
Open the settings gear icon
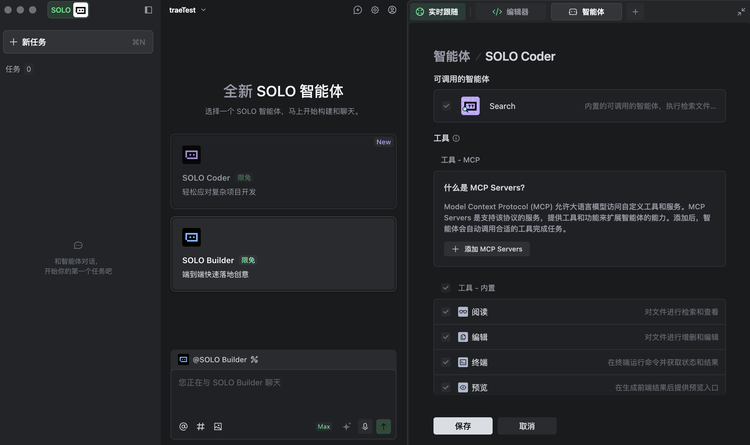(375, 10)
